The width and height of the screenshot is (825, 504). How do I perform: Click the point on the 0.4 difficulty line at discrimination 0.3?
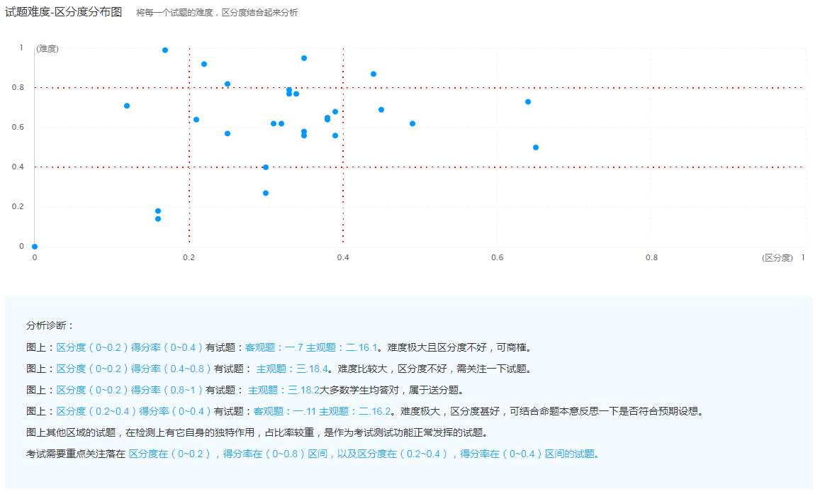[x=266, y=167]
